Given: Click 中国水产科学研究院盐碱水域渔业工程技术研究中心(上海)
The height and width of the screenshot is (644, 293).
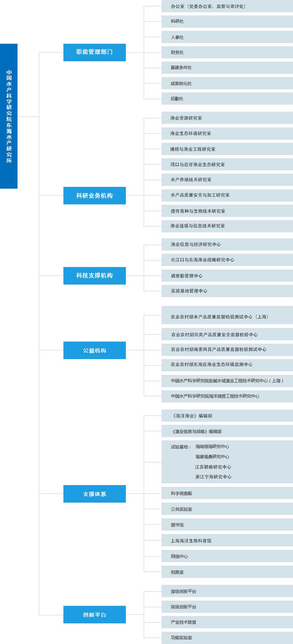Looking at the screenshot, I should pos(227,381).
